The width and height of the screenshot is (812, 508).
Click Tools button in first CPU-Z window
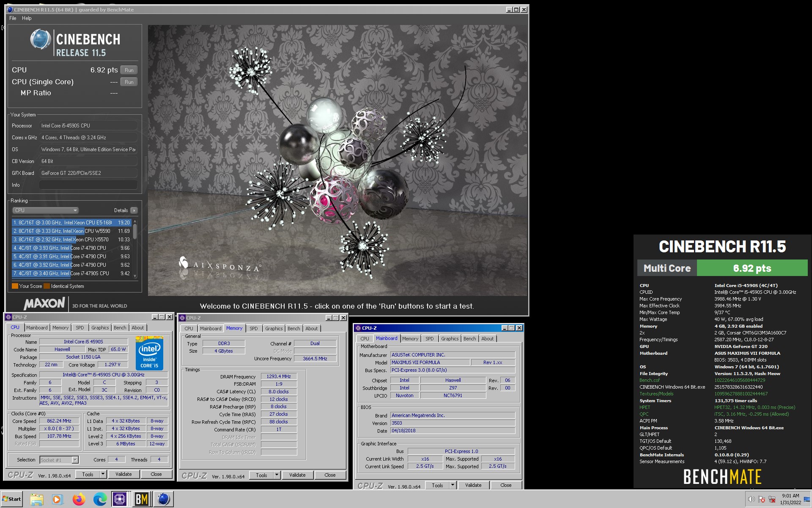click(88, 475)
